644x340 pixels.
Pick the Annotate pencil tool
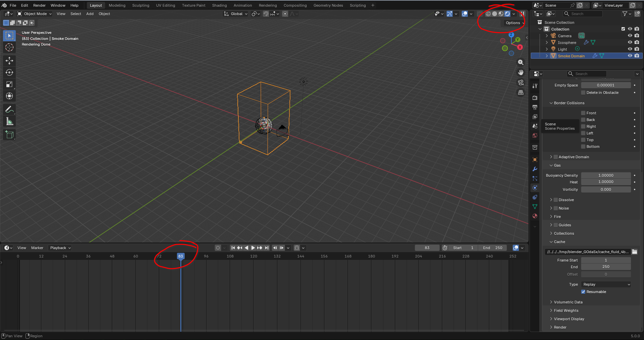coord(9,110)
